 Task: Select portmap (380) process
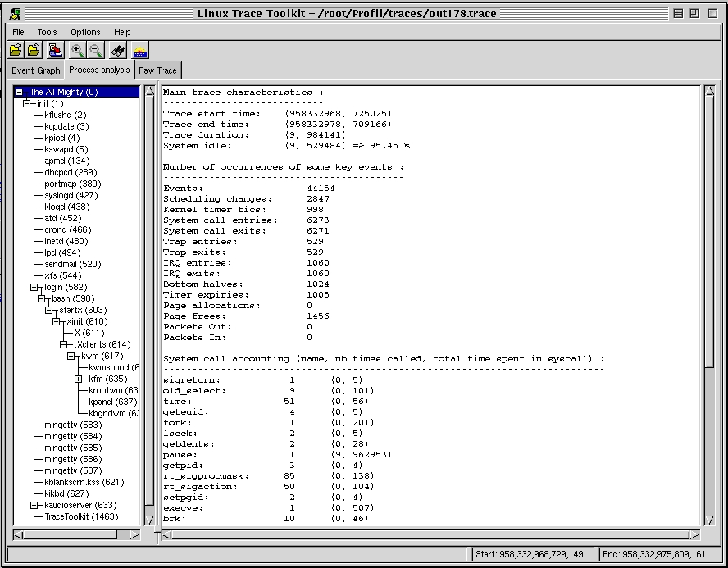[x=72, y=184]
